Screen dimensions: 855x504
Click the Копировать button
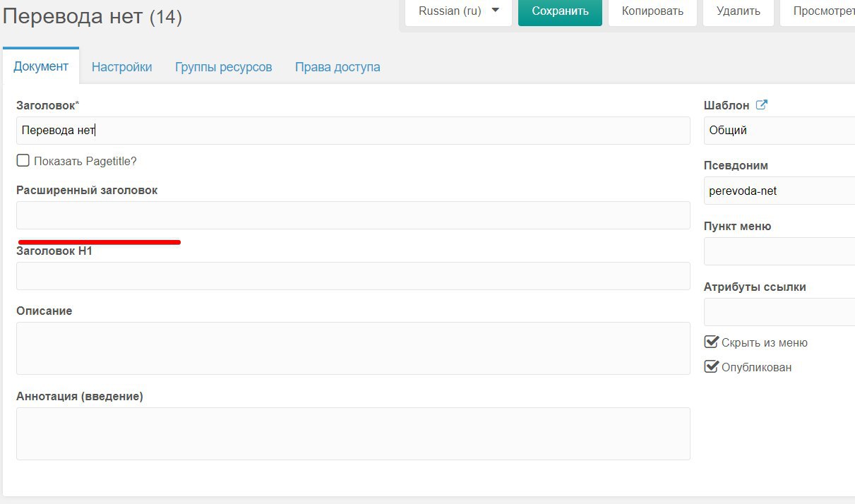click(x=652, y=11)
